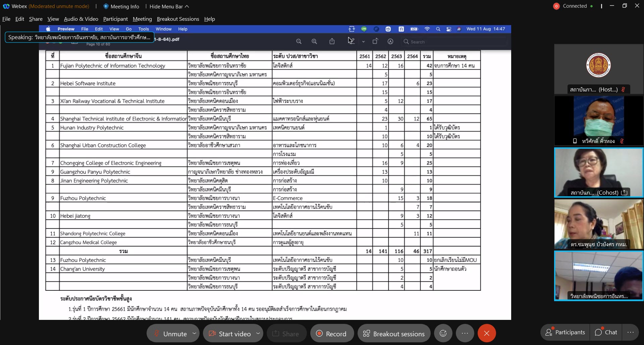Click the cell Hebei Software Institute
Viewport: 644px width, 345px height.
pyautogui.click(x=123, y=83)
